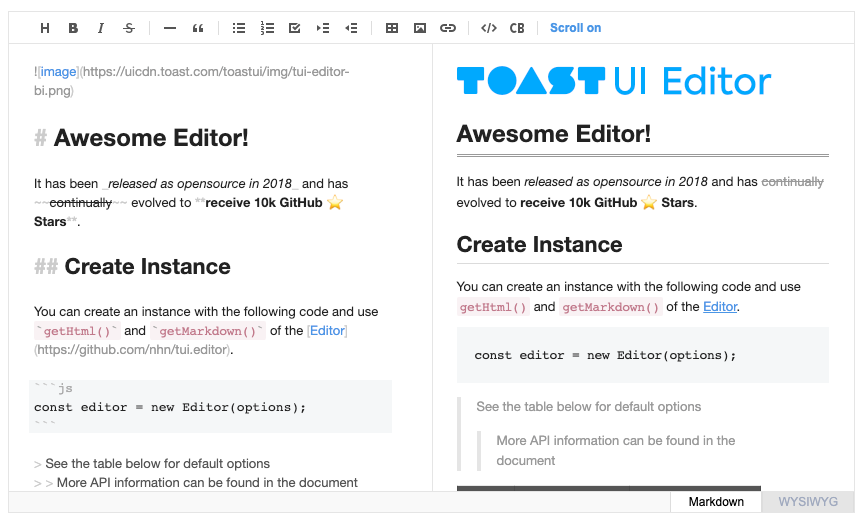Click '> > More API information' markdown line

click(x=196, y=483)
